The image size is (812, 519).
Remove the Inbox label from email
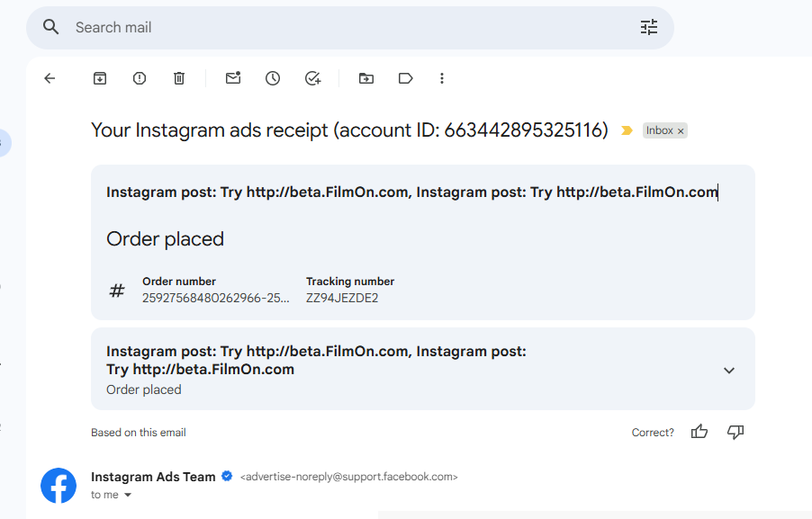click(681, 131)
